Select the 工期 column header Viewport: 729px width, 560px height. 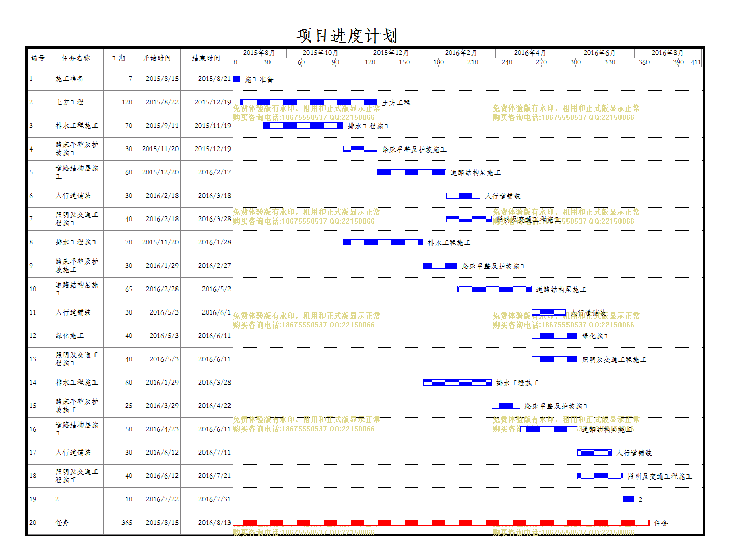(118, 58)
